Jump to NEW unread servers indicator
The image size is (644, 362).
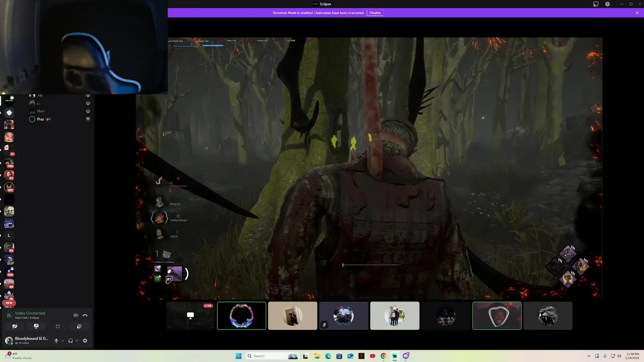pos(9,303)
